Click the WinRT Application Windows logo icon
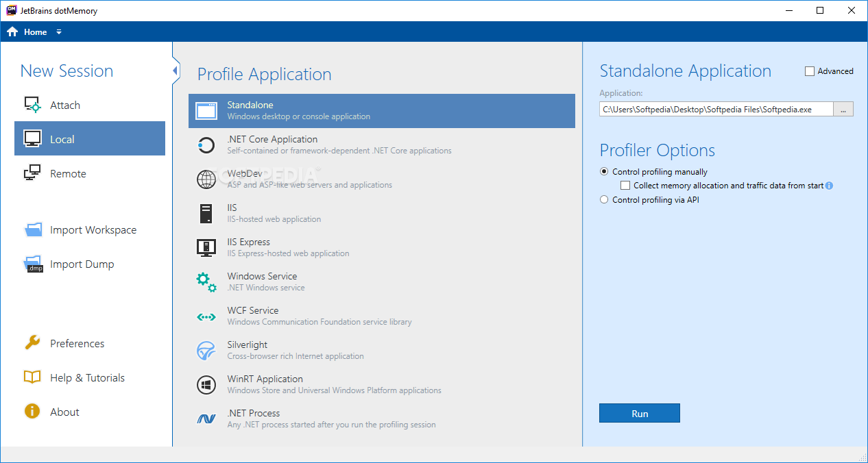 206,385
